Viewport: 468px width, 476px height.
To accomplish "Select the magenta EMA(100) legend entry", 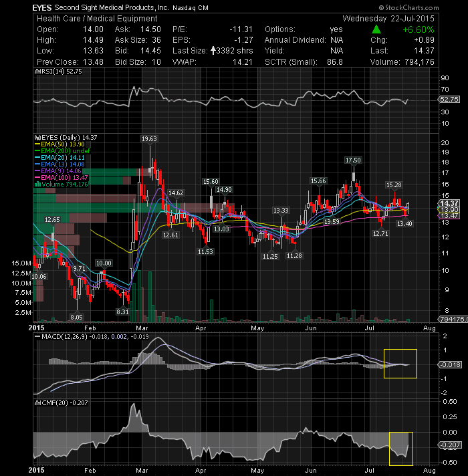I will (62, 178).
